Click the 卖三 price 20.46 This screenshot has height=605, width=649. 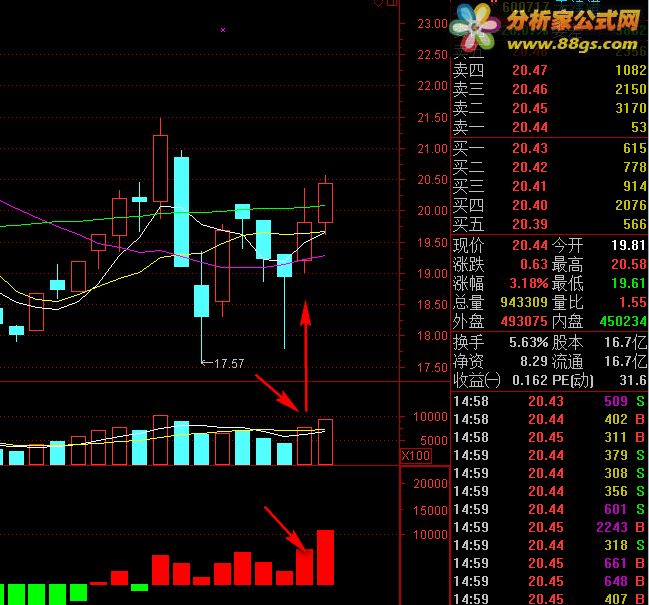pos(530,89)
